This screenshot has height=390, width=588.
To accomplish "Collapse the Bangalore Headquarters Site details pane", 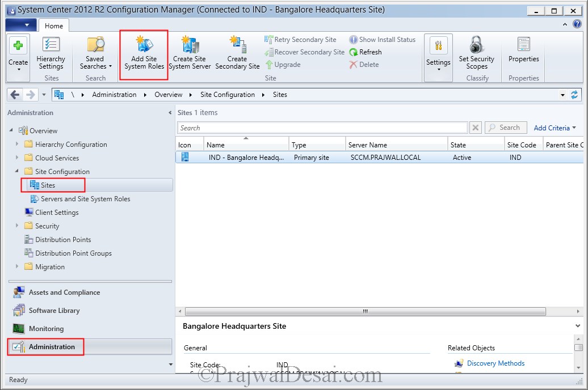I will tap(578, 326).
